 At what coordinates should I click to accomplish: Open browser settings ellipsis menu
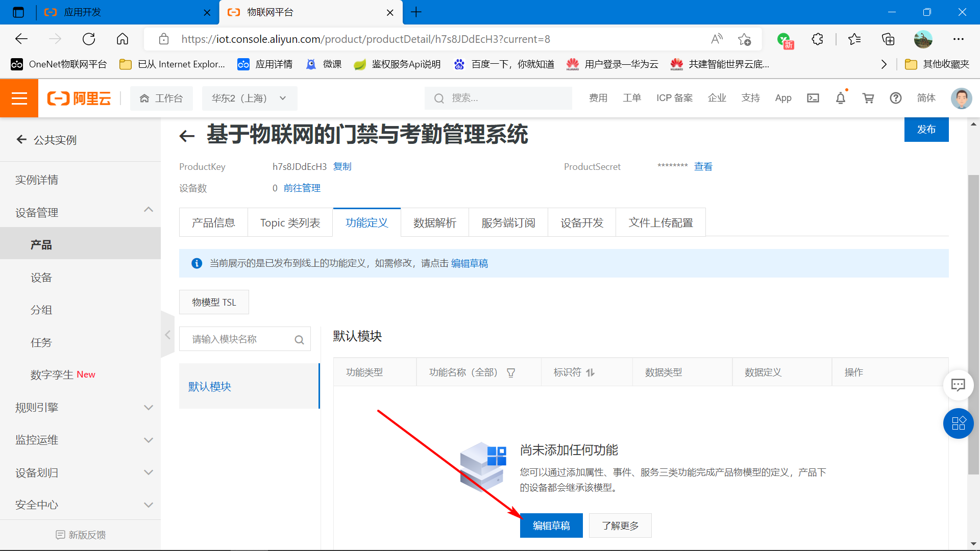(959, 39)
